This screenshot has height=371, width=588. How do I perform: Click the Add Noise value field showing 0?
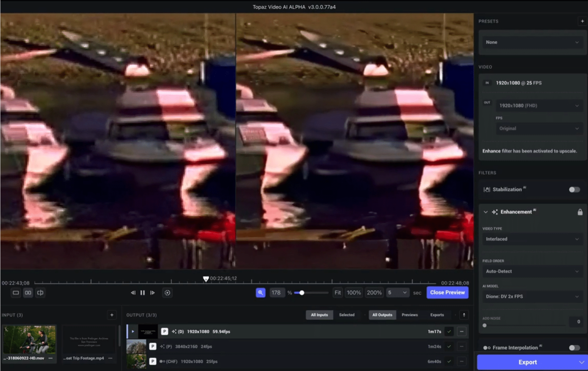(577, 322)
